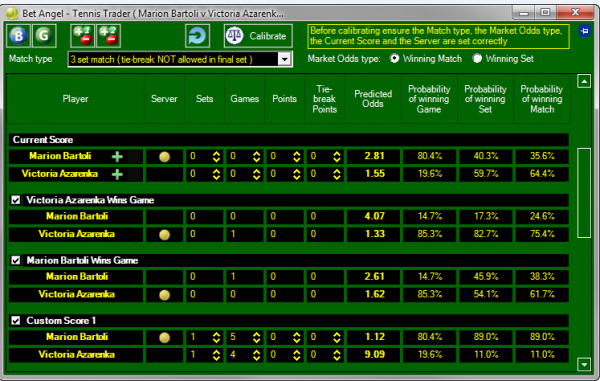Select the Winning Set radio option
Screen dimensions: 600x381
pos(477,59)
